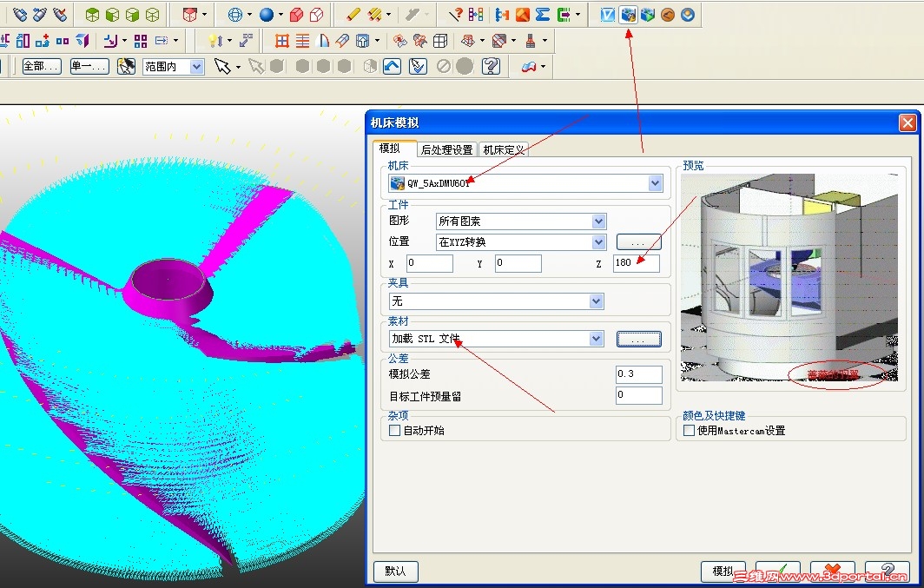Viewport: 924px width, 588px height.
Task: Click the X coordinate input field
Action: 430,263
